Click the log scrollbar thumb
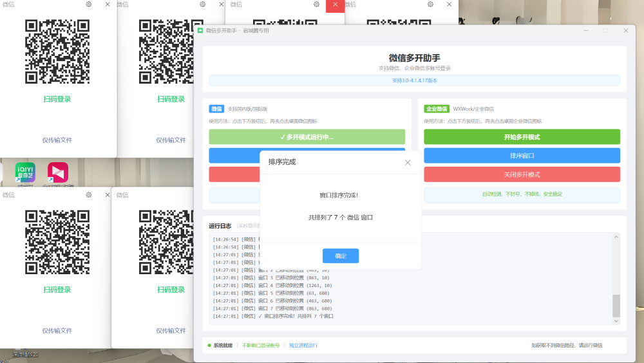The height and width of the screenshot is (363, 644). tap(616, 306)
